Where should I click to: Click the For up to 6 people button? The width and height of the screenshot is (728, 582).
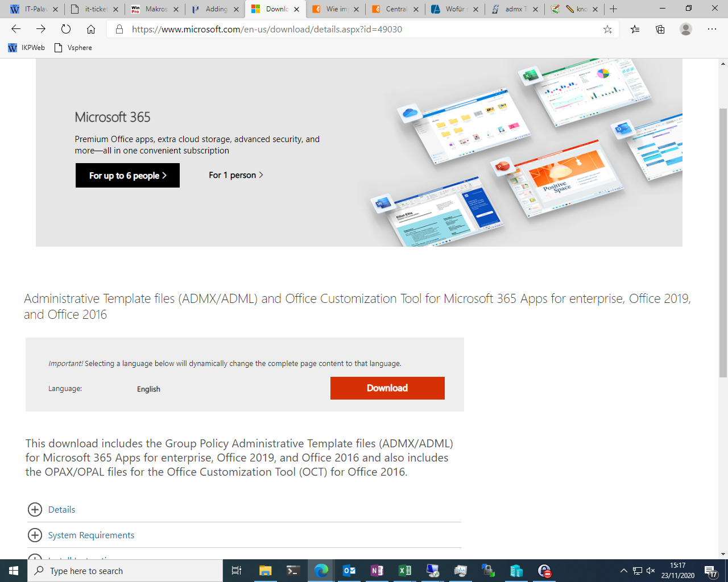click(127, 176)
